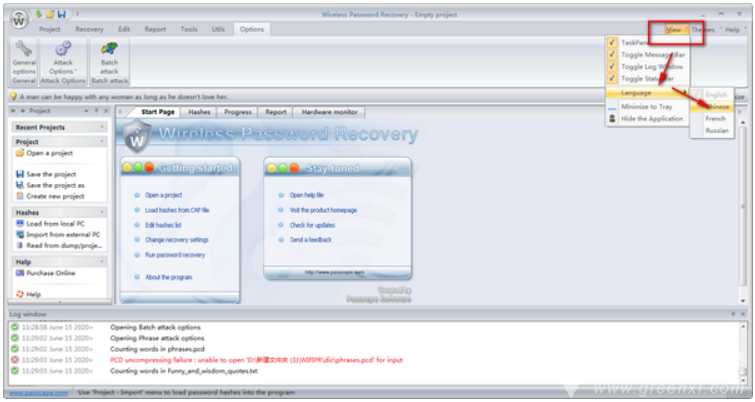The height and width of the screenshot is (402, 755).
Task: Open the Recovery ribbon tab
Action: pos(89,29)
